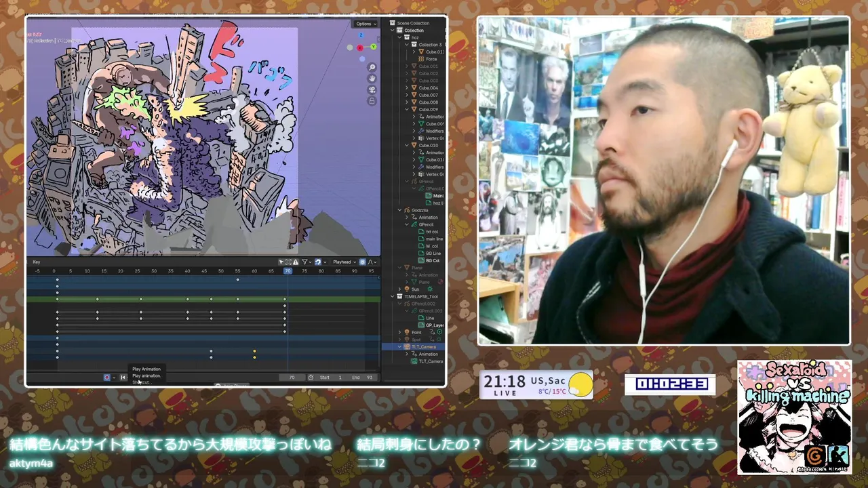
Task: Toggle the auto keying record button
Action: pyautogui.click(x=106, y=378)
